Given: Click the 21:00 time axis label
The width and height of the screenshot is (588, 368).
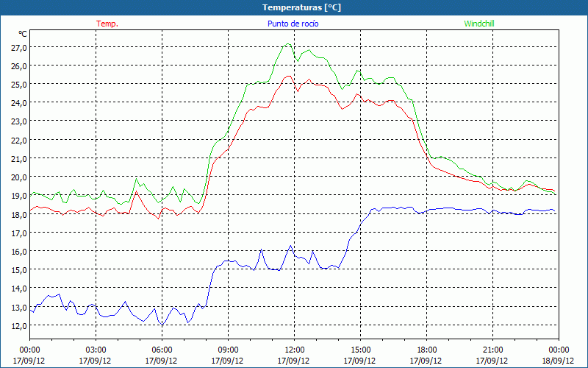Looking at the screenshot, I should (x=492, y=350).
